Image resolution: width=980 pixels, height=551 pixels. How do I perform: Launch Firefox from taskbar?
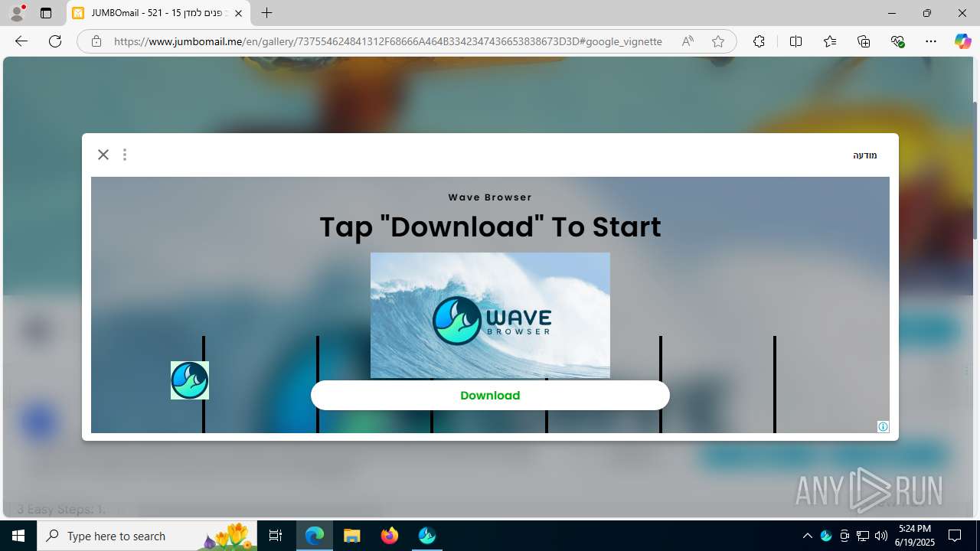pyautogui.click(x=390, y=536)
